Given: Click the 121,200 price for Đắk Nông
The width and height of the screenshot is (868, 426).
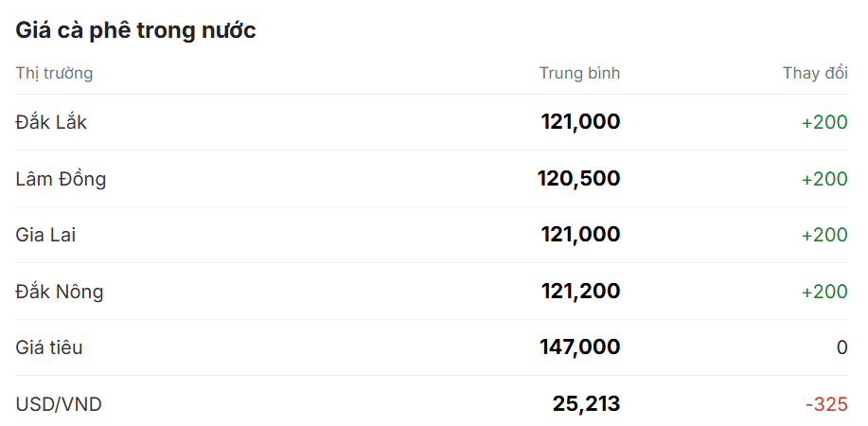Looking at the screenshot, I should pos(580,292).
